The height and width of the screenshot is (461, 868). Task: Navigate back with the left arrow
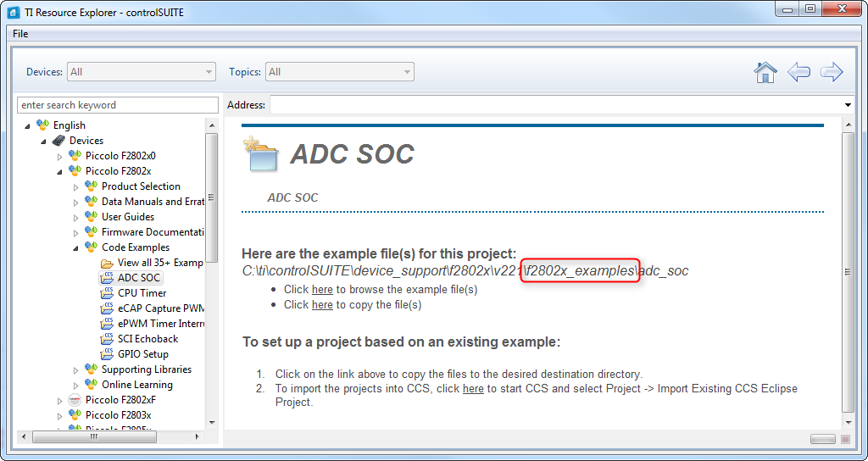coord(798,72)
